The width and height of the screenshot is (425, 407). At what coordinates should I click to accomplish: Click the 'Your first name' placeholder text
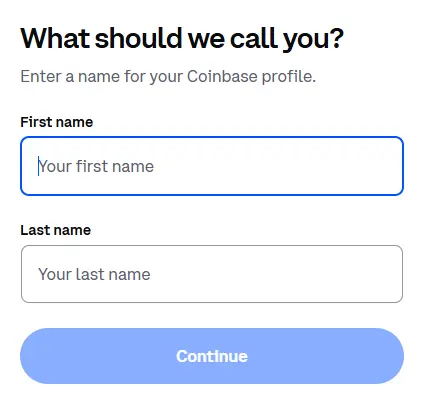click(96, 166)
